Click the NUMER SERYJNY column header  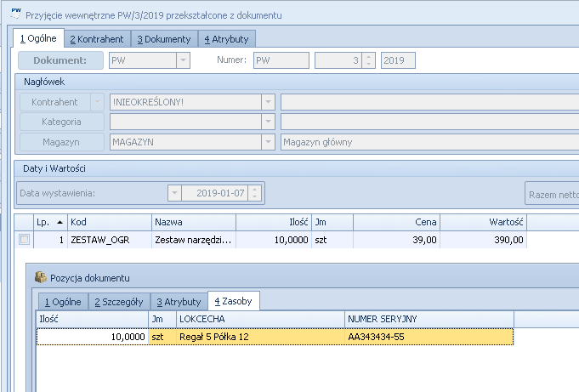pos(429,320)
